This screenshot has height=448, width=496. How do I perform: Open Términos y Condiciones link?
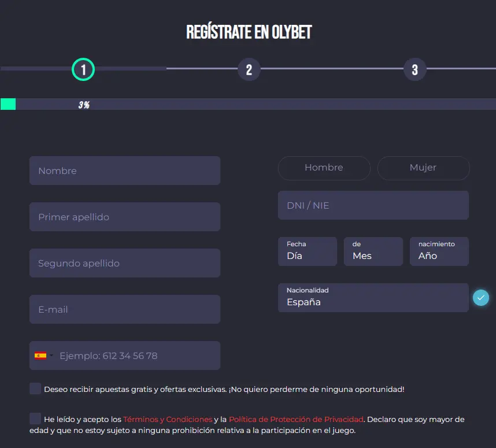(x=168, y=419)
